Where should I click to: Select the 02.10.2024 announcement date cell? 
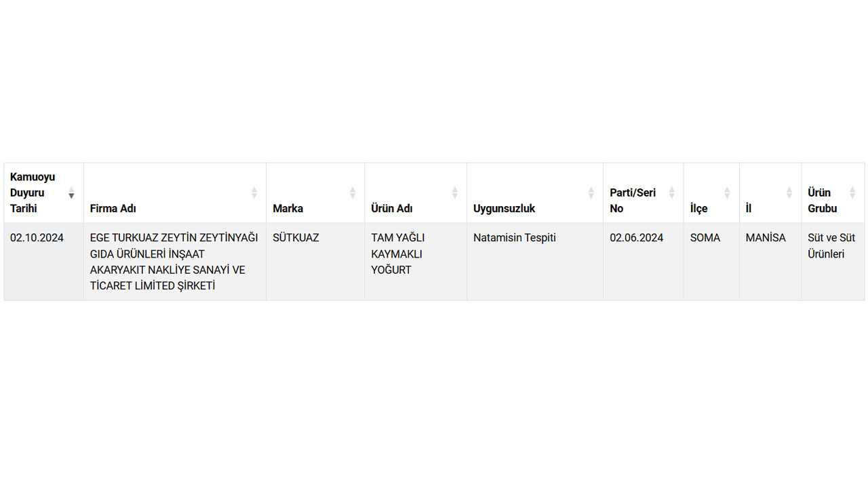click(37, 238)
